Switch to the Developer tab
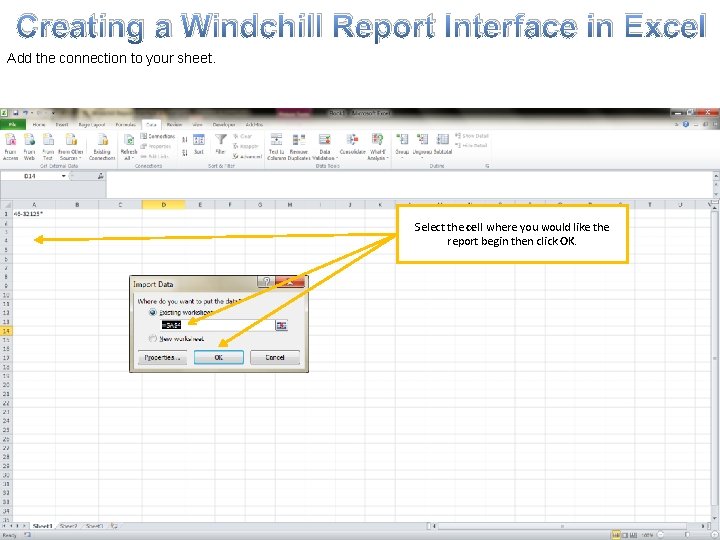Image resolution: width=720 pixels, height=540 pixels. click(224, 124)
